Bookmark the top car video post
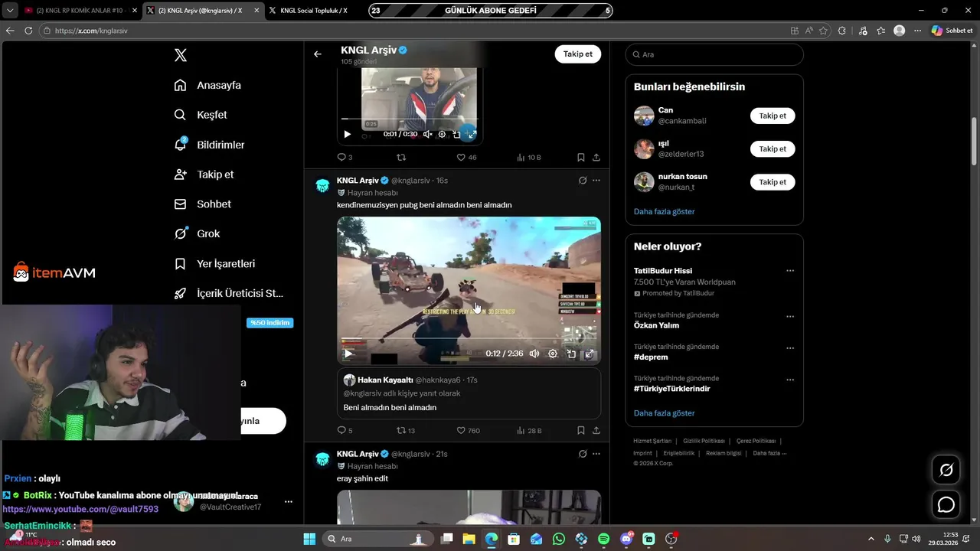 pos(581,157)
